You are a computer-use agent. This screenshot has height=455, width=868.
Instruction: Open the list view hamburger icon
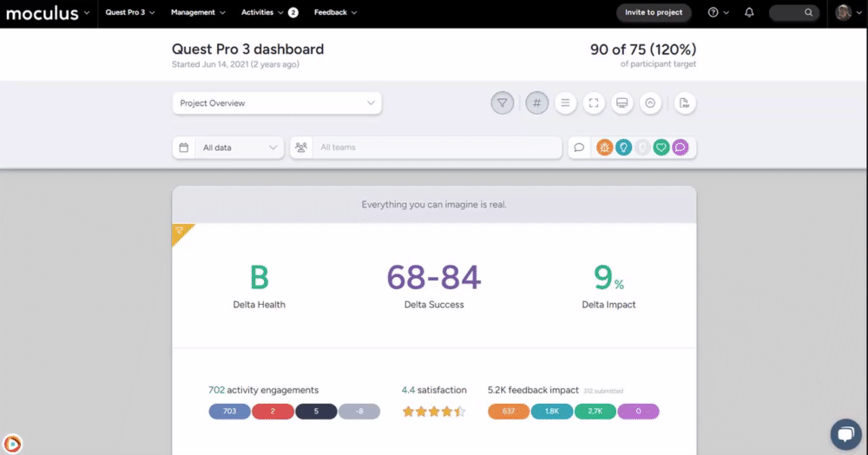[x=565, y=103]
